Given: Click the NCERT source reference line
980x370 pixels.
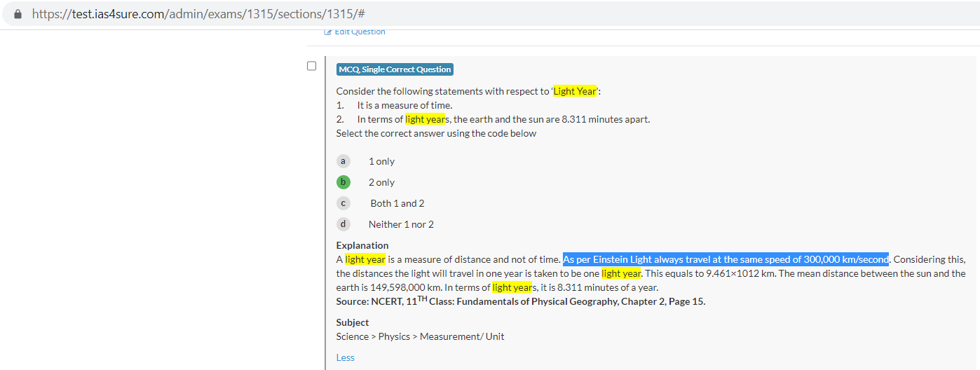Looking at the screenshot, I should point(520,301).
